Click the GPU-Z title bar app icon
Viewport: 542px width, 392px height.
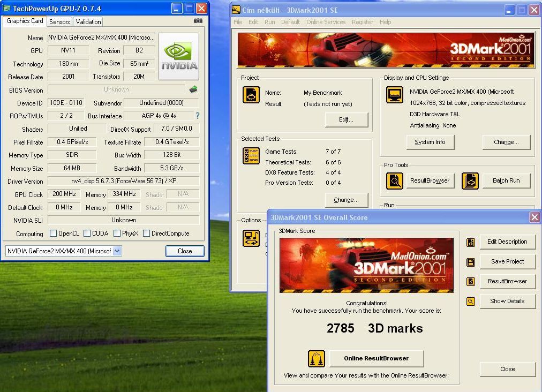click(6, 8)
